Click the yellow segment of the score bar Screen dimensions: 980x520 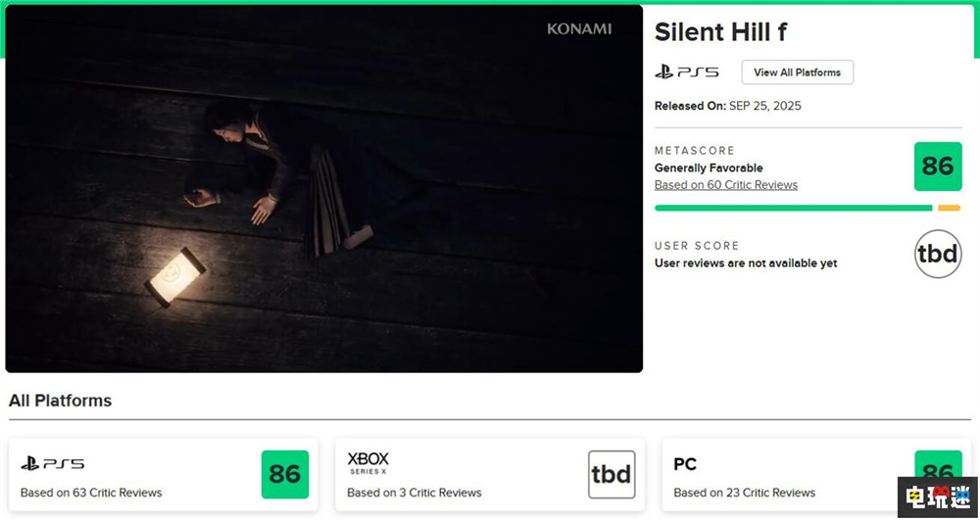949,208
